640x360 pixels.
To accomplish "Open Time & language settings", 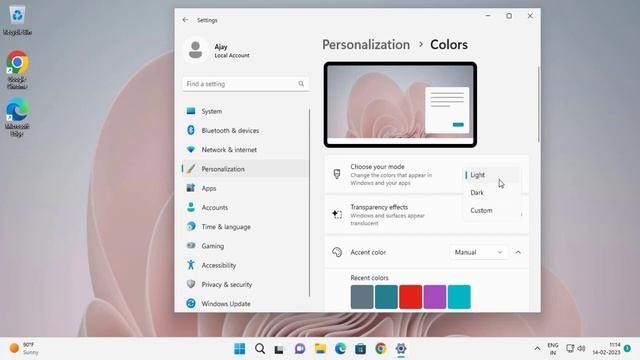I will pos(245,227).
